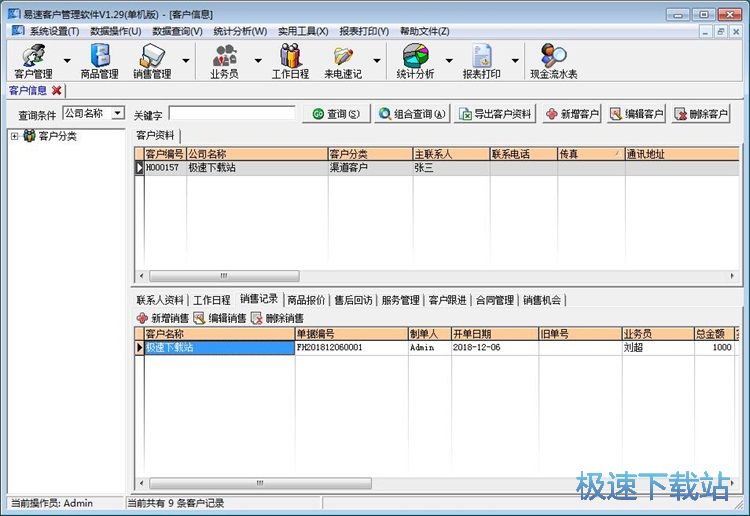The height and width of the screenshot is (516, 750).
Task: Select customer row M000157
Action: 437,168
